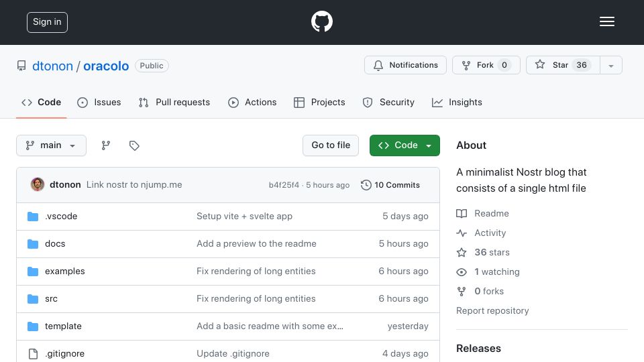Open the docs folder
Viewport: 644px width, 362px height.
click(55, 244)
